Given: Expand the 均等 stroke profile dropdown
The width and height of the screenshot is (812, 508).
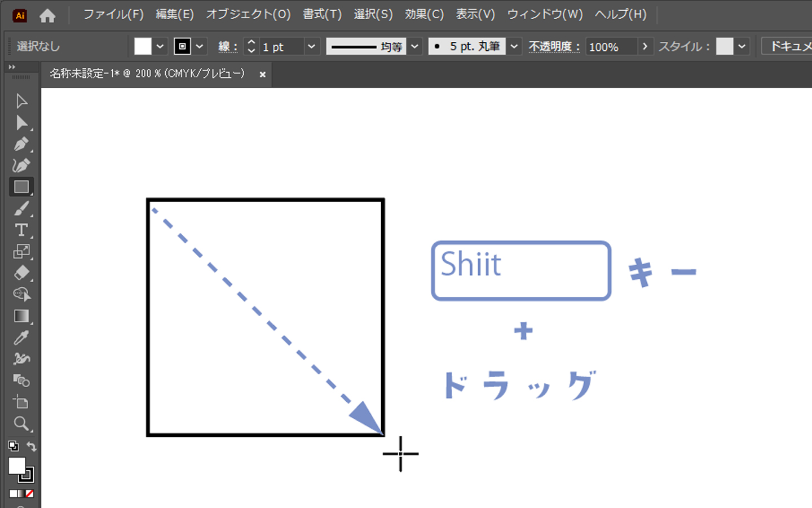Looking at the screenshot, I should click(414, 46).
